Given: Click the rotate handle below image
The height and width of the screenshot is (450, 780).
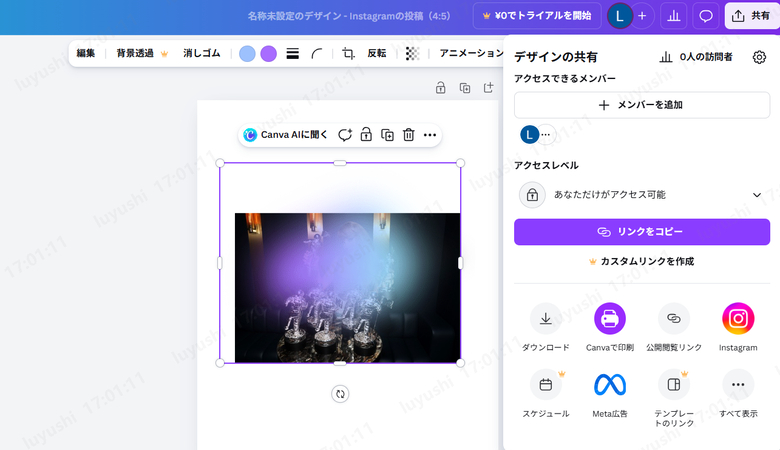Looking at the screenshot, I should pyautogui.click(x=340, y=394).
